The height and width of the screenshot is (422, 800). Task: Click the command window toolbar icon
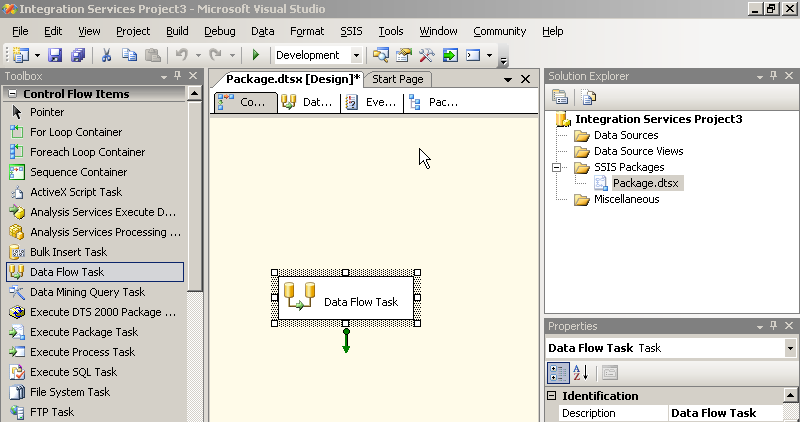coord(473,55)
